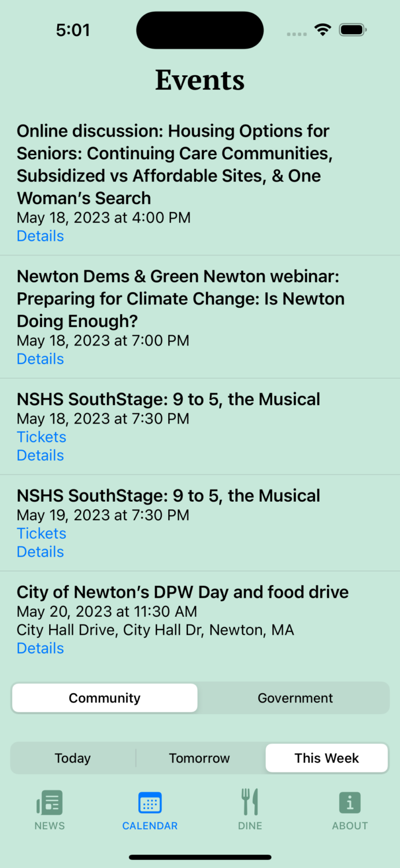Tap the Wi-Fi status icon
The image size is (400, 868).
(x=323, y=30)
